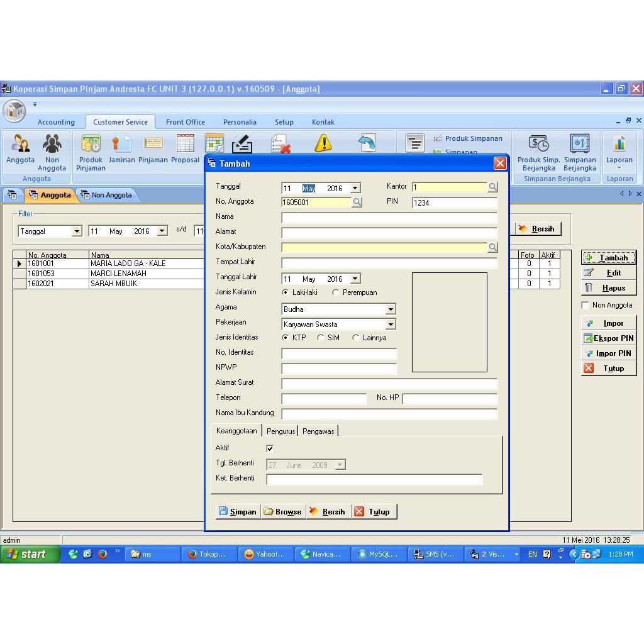Click the green grid table ribbon icon
The height and width of the screenshot is (644, 644).
pyautogui.click(x=214, y=143)
